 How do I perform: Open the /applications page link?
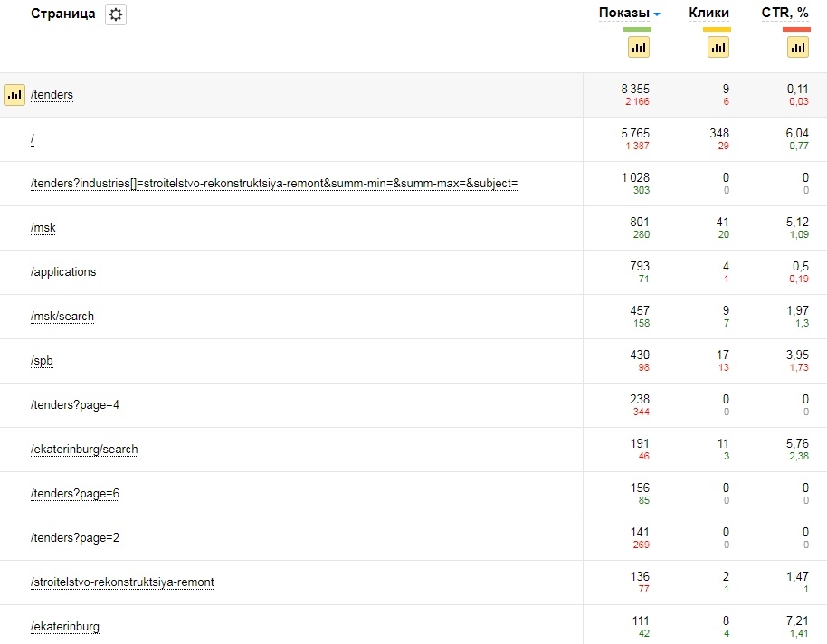[63, 271]
